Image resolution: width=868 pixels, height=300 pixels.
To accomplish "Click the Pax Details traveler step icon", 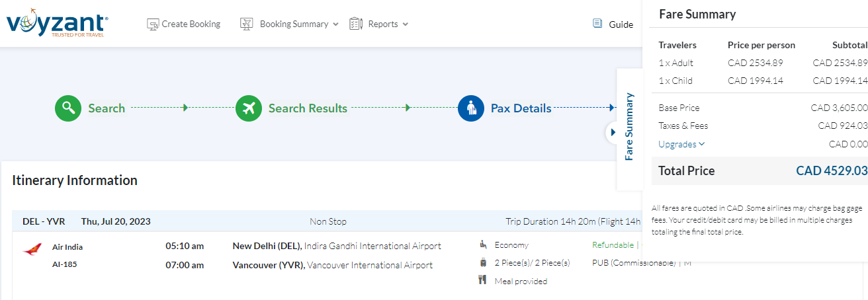I will click(471, 108).
